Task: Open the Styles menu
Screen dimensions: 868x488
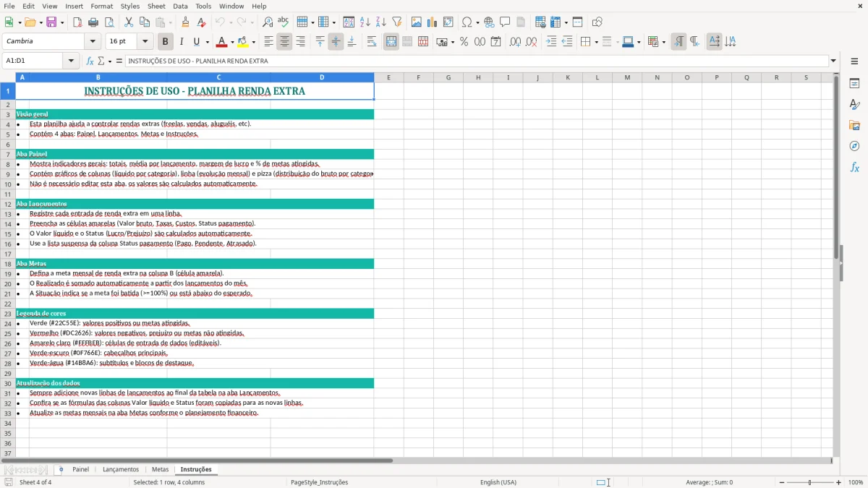Action: tap(130, 6)
